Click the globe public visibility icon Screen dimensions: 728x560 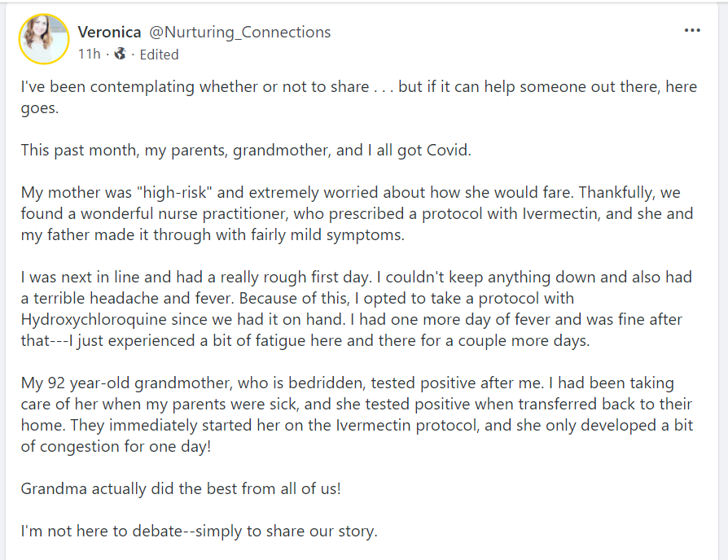point(121,55)
